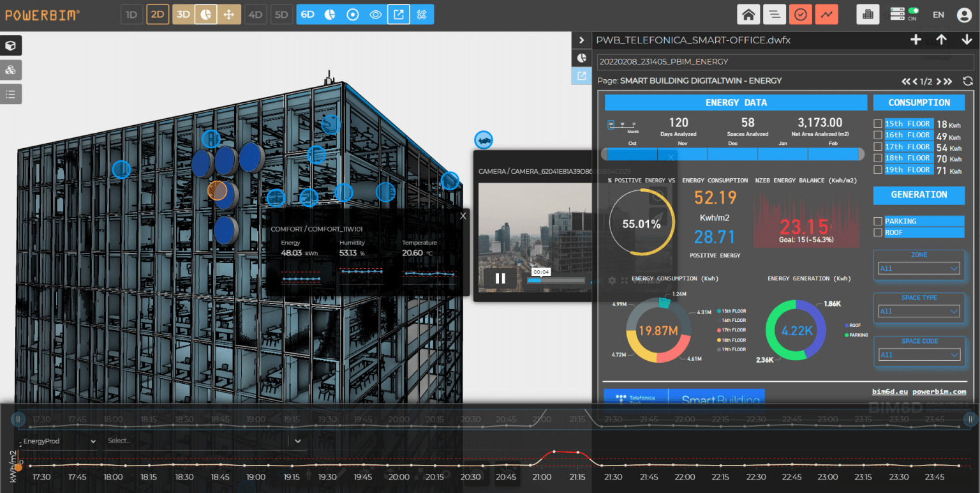The width and height of the screenshot is (980, 493).
Task: Enable the 15th FLOOR consumption checkbox
Action: tap(879, 123)
